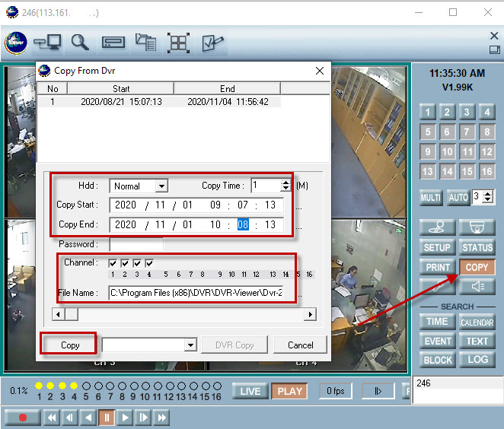
Task: Click the Password input field
Action: [x=136, y=244]
